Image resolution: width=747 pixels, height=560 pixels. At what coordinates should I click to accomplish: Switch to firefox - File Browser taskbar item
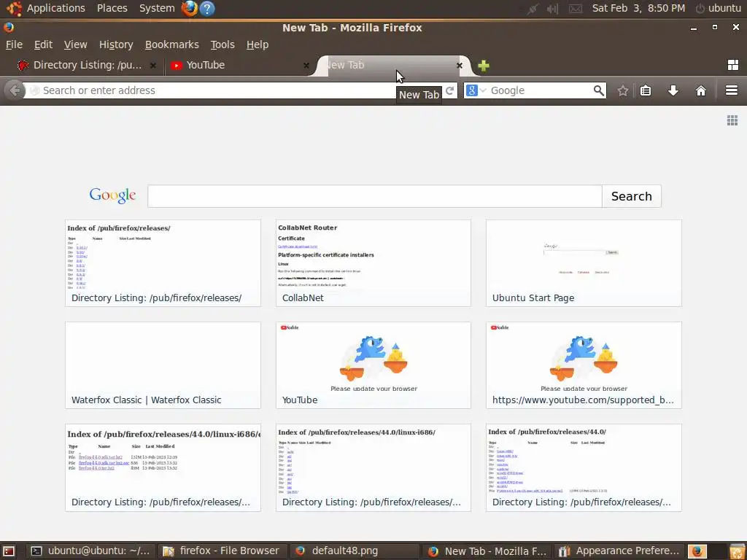click(221, 551)
